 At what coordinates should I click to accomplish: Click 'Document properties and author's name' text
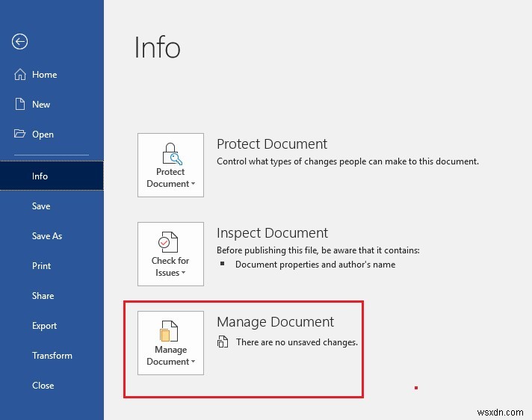pos(315,265)
